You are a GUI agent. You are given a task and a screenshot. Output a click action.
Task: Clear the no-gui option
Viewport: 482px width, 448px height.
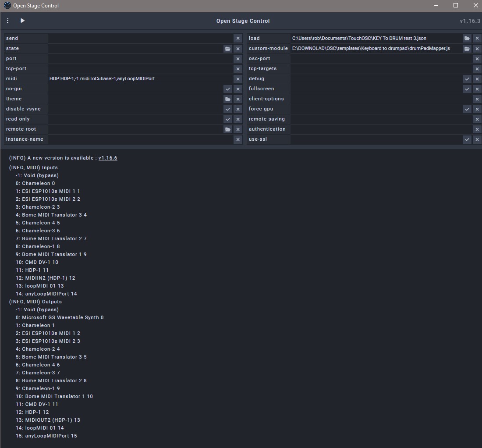coord(237,89)
